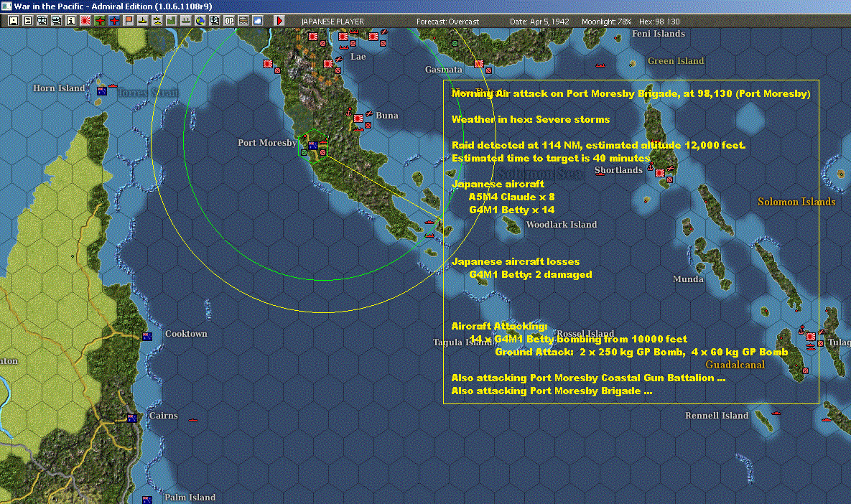Click the OP toolbar icon

coord(229,21)
